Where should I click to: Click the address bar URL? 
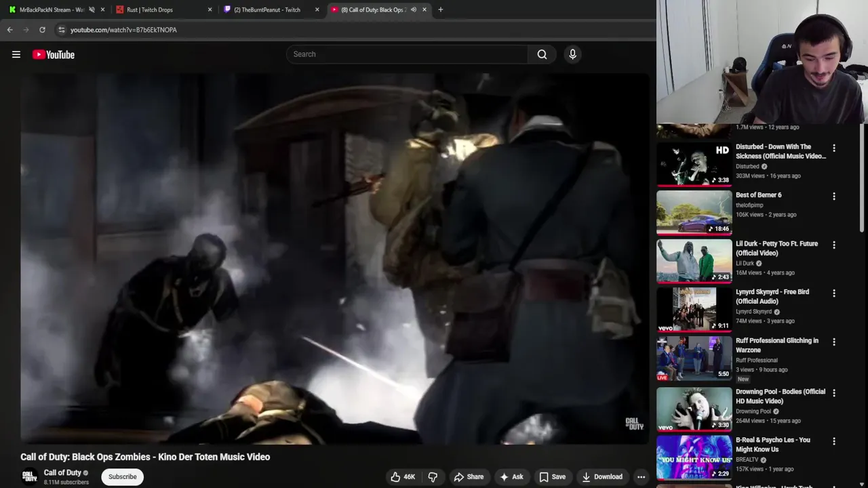pos(123,30)
